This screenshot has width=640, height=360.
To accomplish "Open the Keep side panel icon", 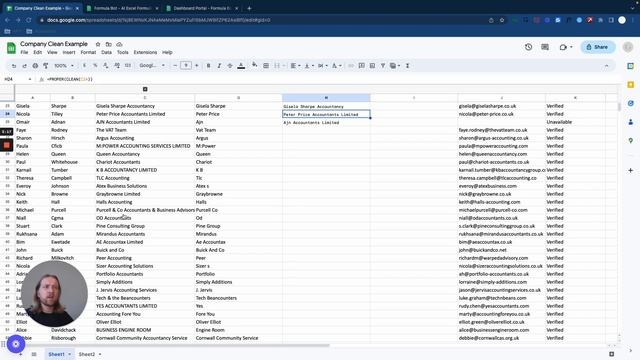I will pos(631,84).
